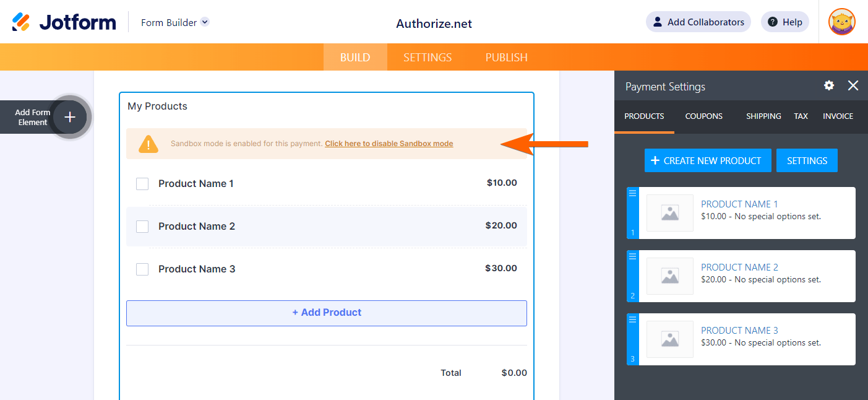
Task: Open the Payment Settings gear icon
Action: pos(828,86)
